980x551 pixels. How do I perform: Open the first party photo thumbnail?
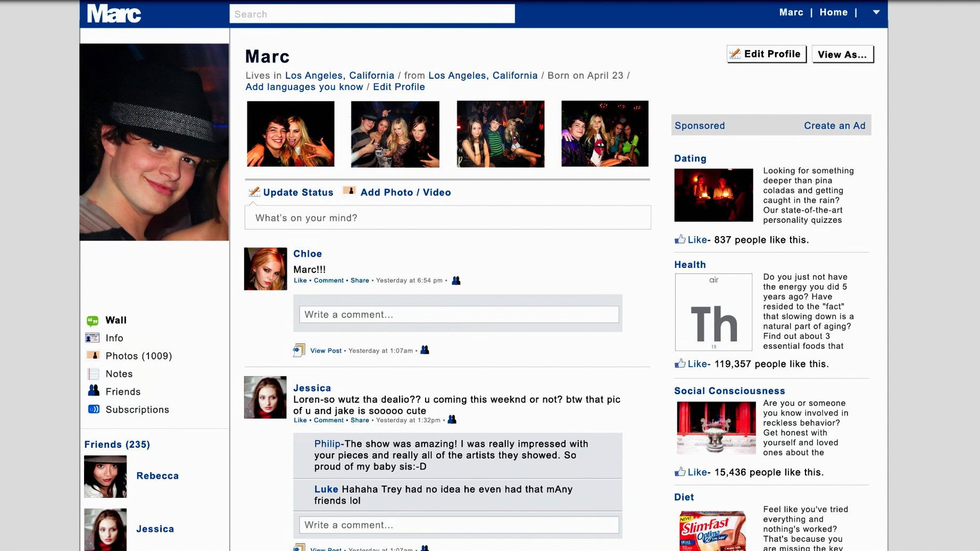click(x=290, y=134)
